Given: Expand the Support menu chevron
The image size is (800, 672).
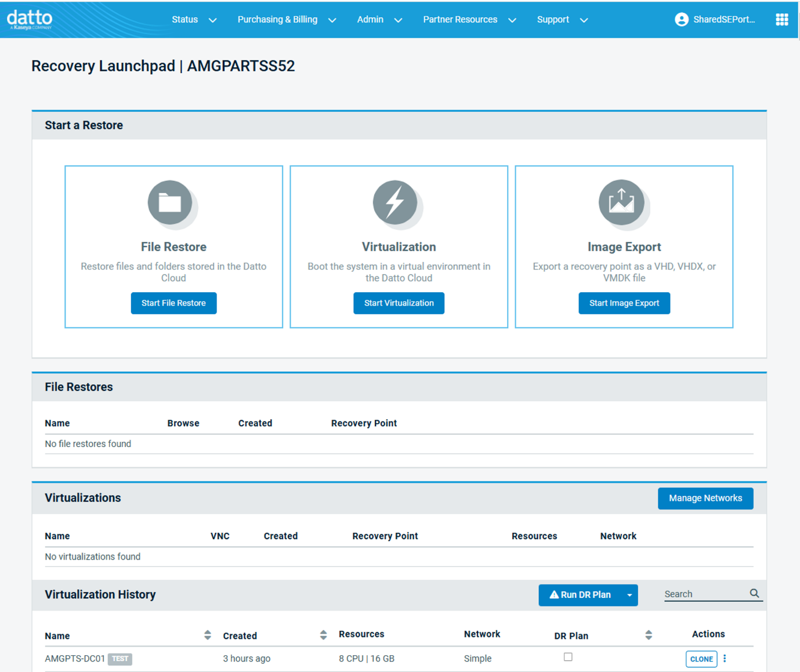Looking at the screenshot, I should (x=584, y=20).
